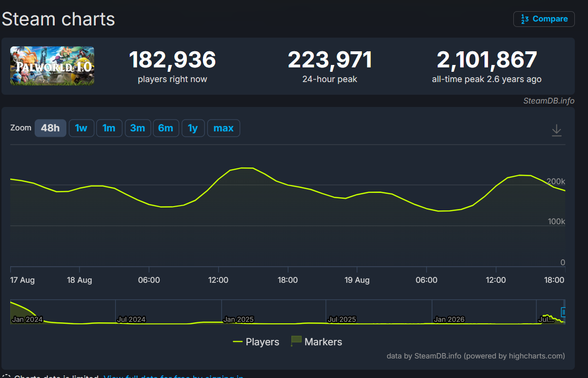The image size is (588, 378).
Task: Click Jul 2024 in the navigator timeline
Action: coord(131,319)
